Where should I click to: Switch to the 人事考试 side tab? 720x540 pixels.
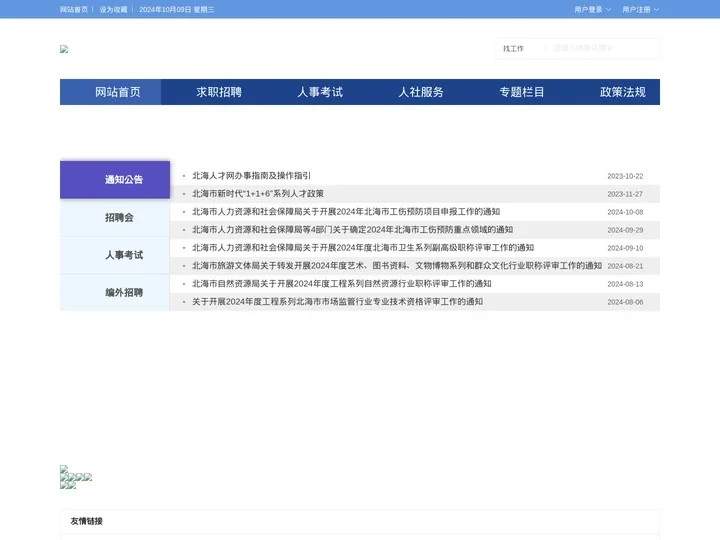tap(115, 255)
